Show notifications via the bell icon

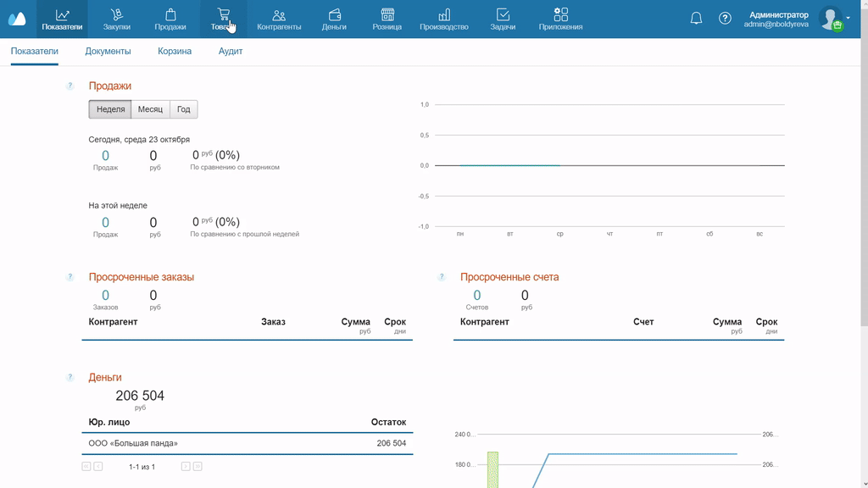tap(696, 19)
